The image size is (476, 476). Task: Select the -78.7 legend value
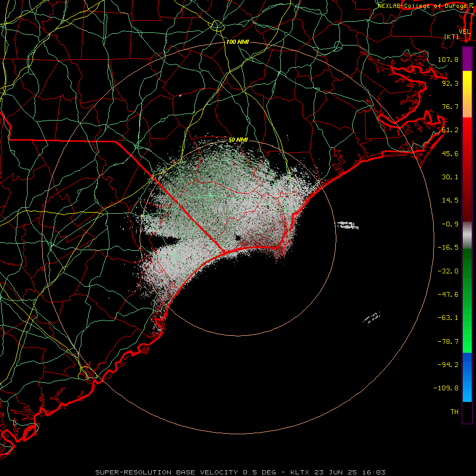[x=448, y=342]
